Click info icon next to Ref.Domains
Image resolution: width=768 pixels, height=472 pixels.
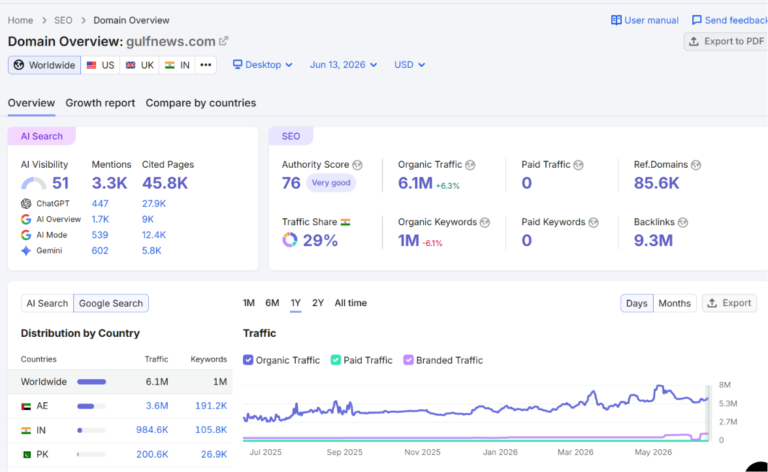coord(696,165)
